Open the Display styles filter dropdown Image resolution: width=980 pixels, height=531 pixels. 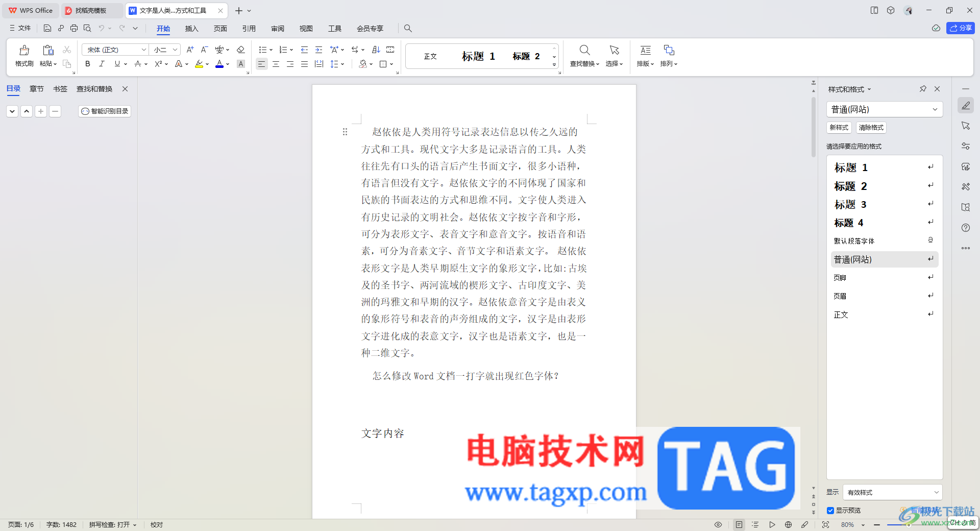pos(893,492)
